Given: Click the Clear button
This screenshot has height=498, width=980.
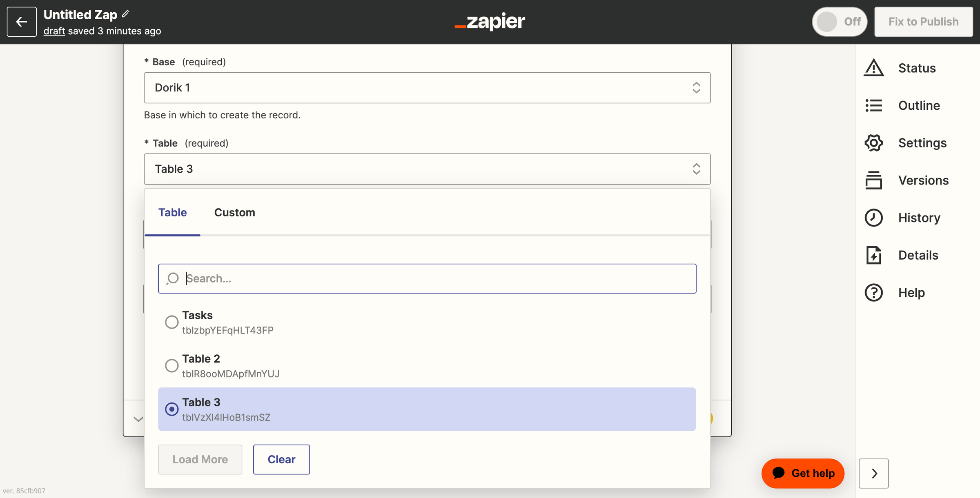Looking at the screenshot, I should 281,459.
